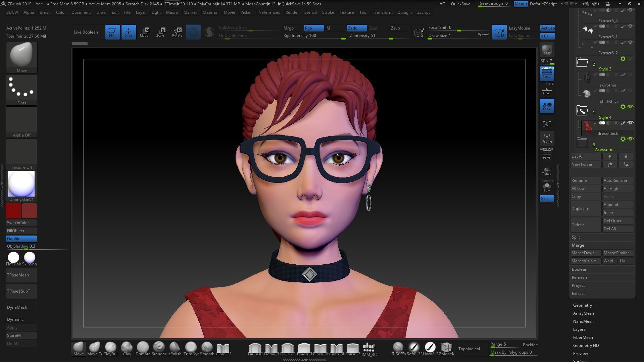This screenshot has height=362, width=644.
Task: Open the Dots stroke selector
Action: coord(22,90)
